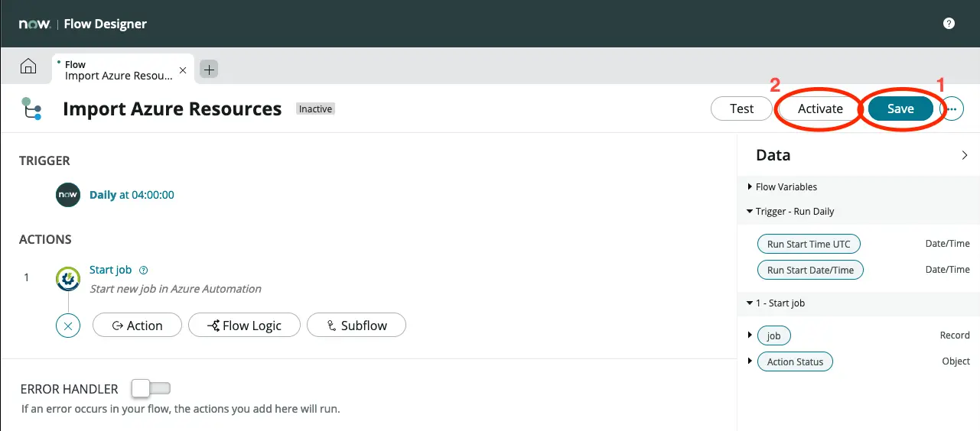Open a new tab with plus icon

coord(209,70)
